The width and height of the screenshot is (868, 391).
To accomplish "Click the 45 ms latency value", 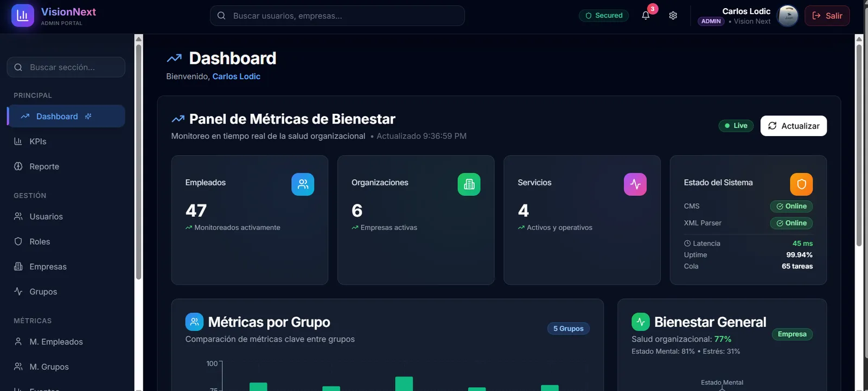I will [803, 243].
